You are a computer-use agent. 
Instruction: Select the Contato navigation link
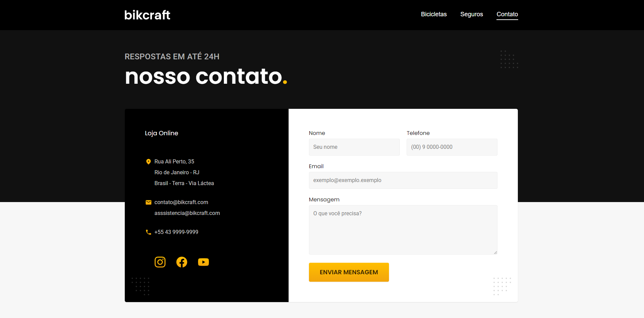pos(507,14)
